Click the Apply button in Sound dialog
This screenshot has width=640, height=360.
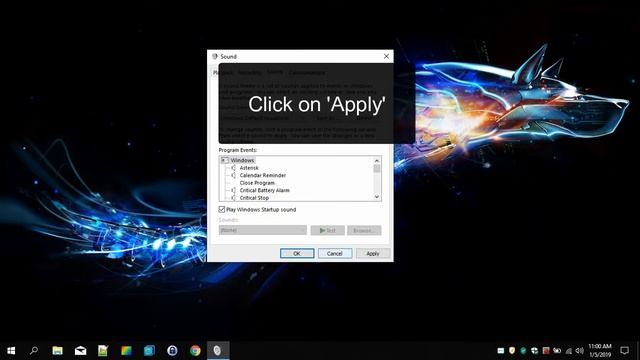click(373, 253)
